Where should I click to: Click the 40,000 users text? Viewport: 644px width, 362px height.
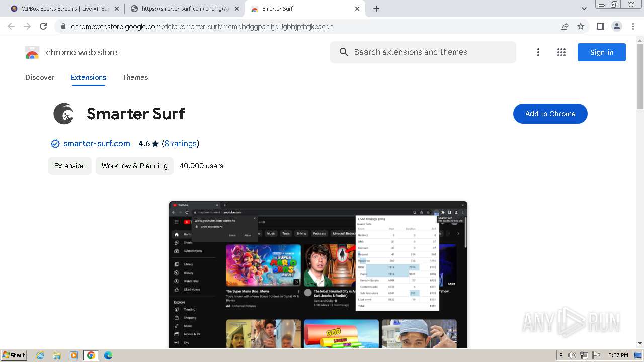pos(201,166)
